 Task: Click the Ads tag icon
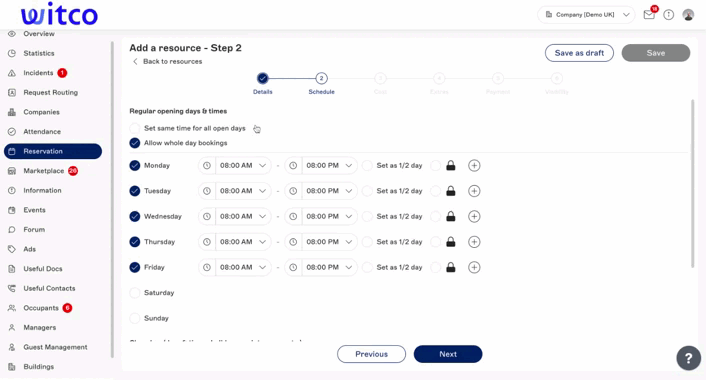click(12, 249)
